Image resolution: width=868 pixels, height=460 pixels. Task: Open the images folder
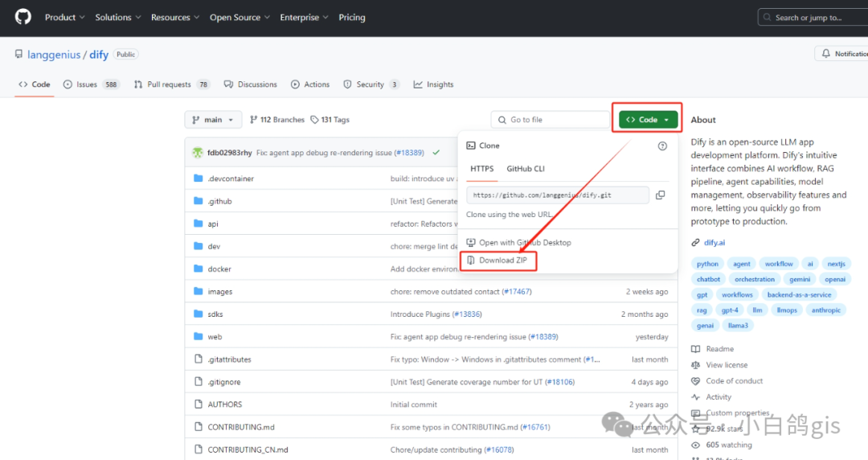[x=219, y=291]
